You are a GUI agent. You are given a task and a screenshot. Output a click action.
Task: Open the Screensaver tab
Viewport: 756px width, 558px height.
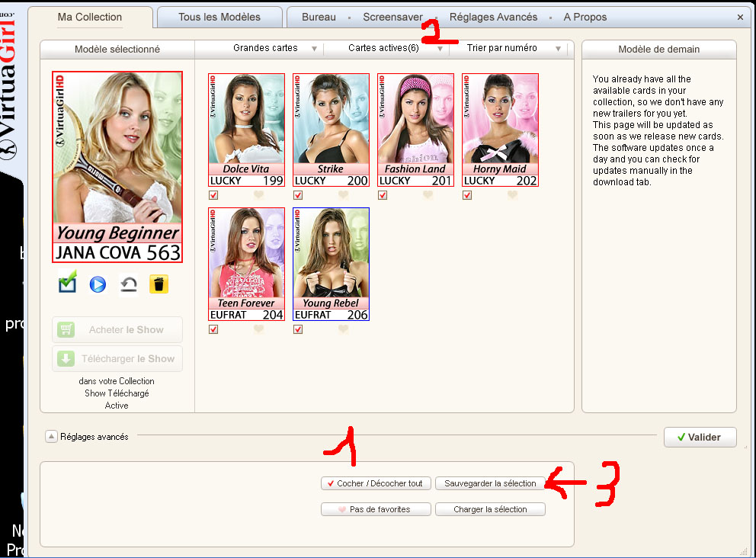click(392, 17)
